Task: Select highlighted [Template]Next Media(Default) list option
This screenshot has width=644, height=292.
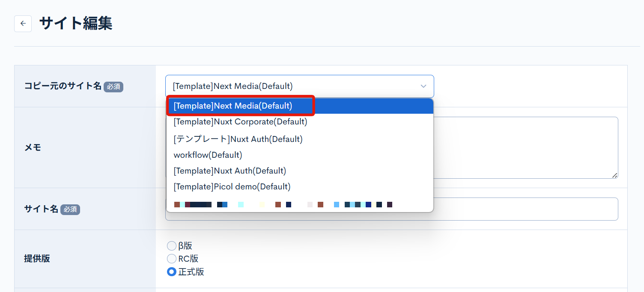Action: pyautogui.click(x=233, y=106)
